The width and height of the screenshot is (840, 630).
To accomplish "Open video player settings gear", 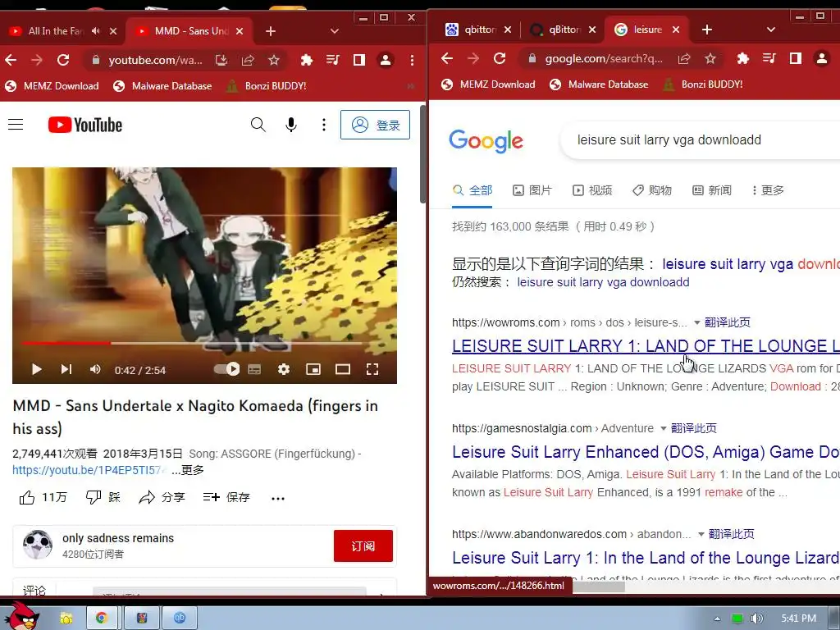I will tap(284, 369).
